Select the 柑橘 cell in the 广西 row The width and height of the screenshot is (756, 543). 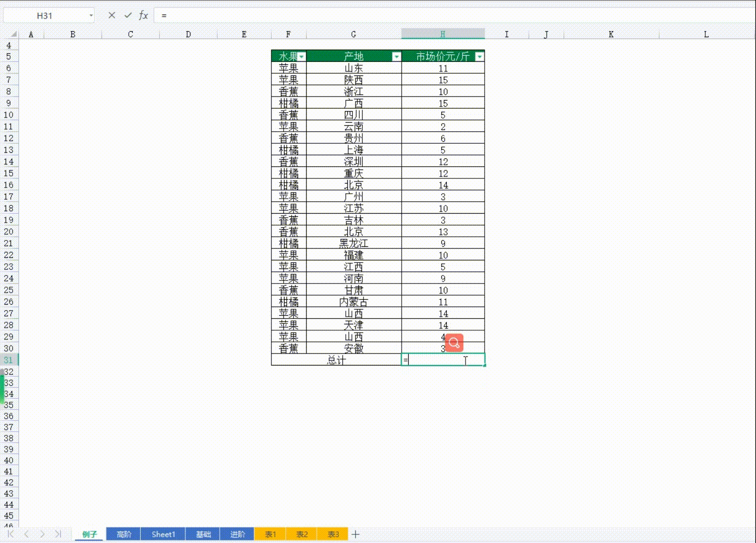289,103
